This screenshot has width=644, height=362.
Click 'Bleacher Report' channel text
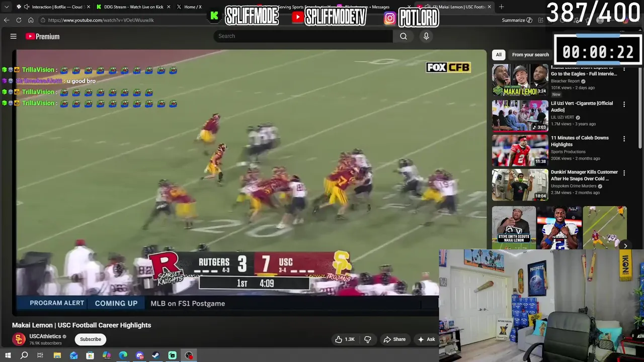point(566,81)
